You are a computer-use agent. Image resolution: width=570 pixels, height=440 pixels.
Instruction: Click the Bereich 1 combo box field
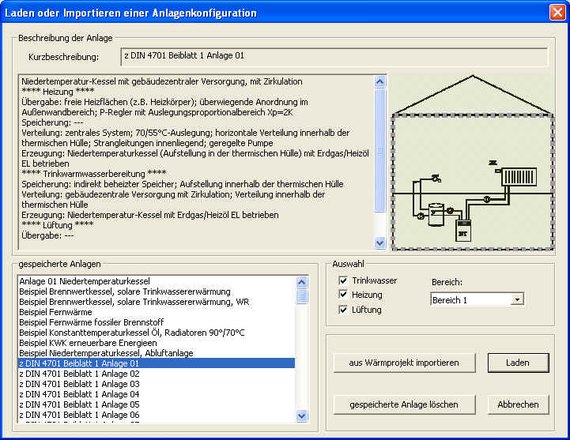click(x=477, y=300)
